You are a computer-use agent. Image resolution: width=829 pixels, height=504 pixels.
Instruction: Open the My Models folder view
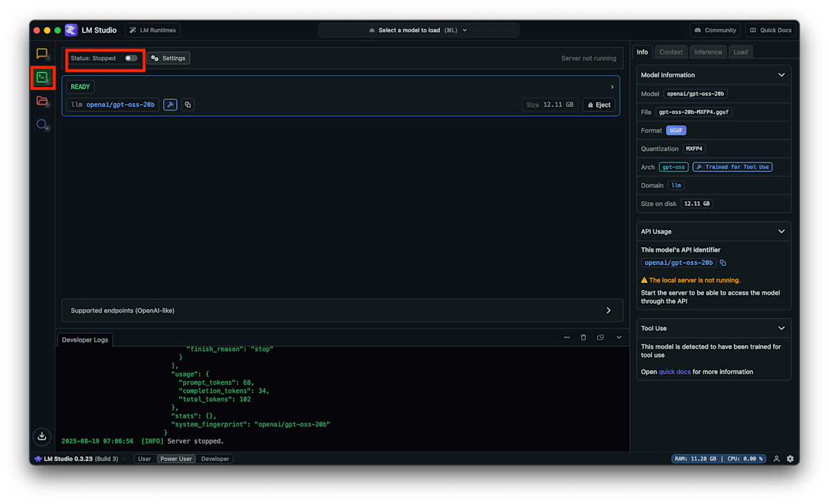(42, 101)
